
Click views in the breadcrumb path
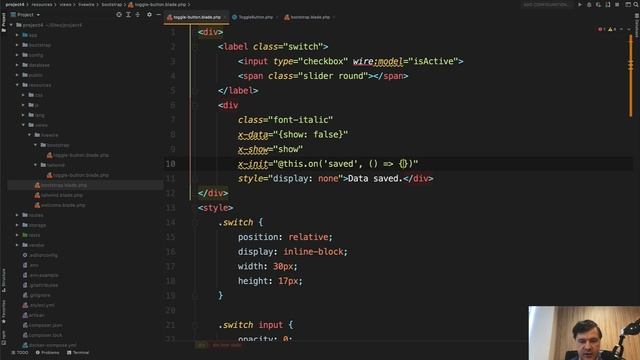65,4
